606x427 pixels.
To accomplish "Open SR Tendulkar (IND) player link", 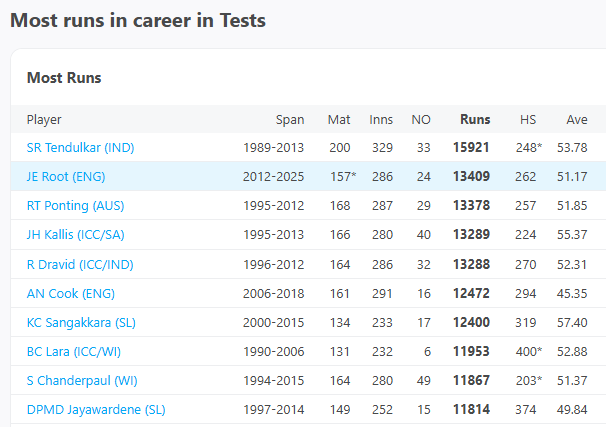I will (x=80, y=147).
